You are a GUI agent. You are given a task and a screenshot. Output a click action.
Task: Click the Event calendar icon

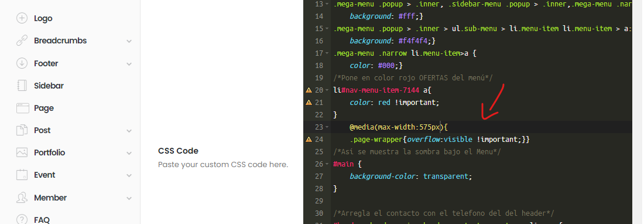tap(22, 175)
